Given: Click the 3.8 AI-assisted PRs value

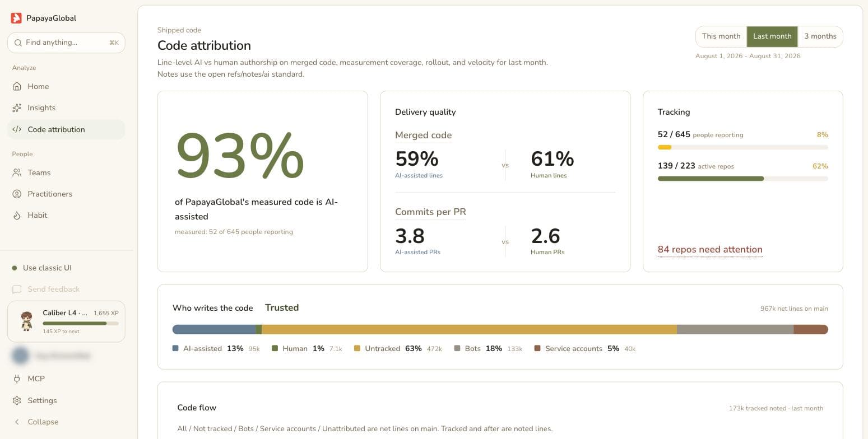Looking at the screenshot, I should tap(410, 236).
